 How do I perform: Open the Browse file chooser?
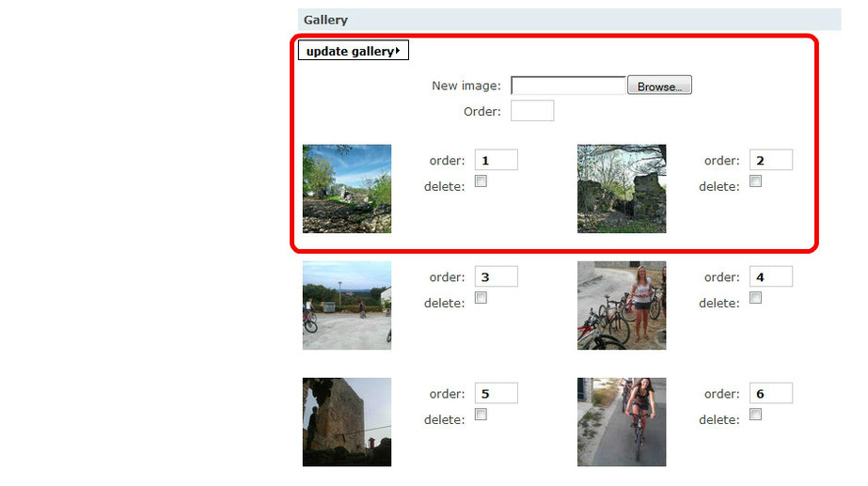point(659,86)
